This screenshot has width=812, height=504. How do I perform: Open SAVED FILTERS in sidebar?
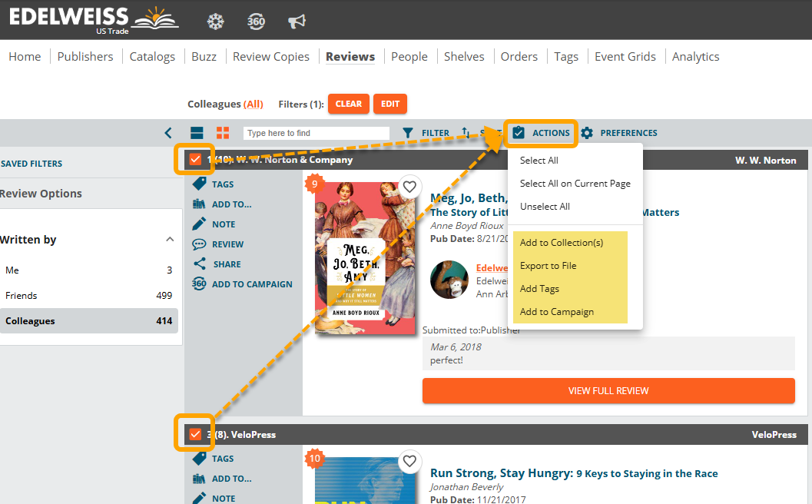(x=31, y=164)
